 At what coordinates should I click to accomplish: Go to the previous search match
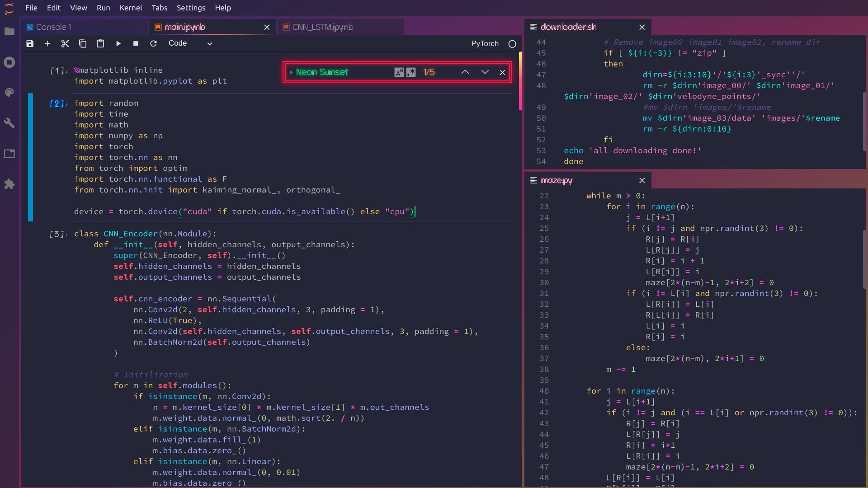tap(465, 72)
